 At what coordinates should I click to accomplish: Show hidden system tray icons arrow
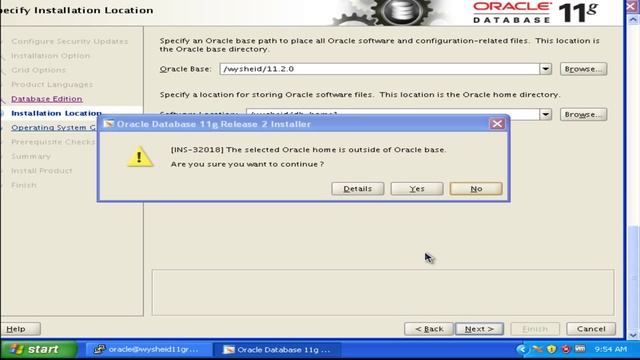coord(521,349)
